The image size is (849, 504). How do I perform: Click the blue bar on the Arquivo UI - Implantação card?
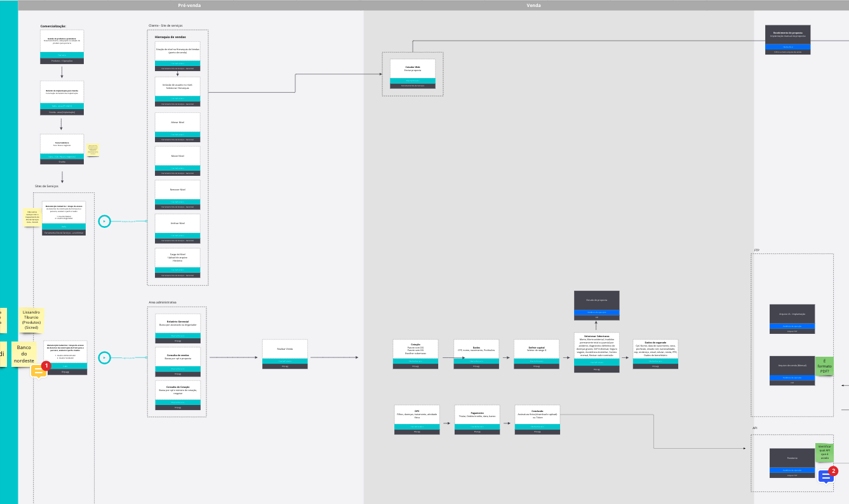792,326
